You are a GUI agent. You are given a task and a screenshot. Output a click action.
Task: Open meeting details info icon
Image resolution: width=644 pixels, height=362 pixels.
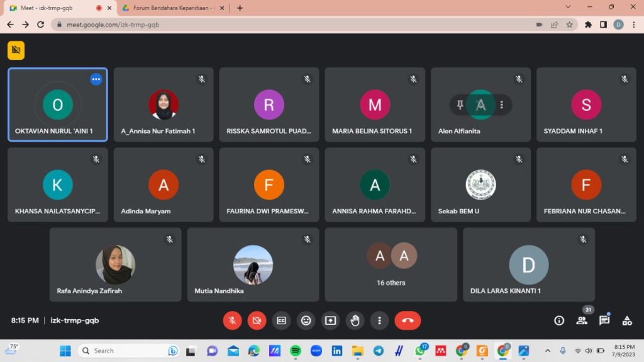coord(558,320)
